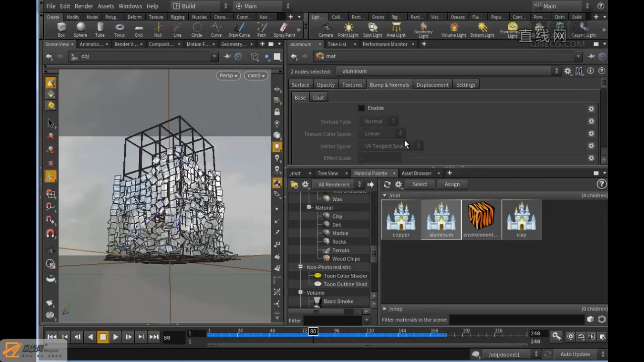Screen dimensions: 644x362
Task: Open the Texture Color Space dropdown
Action: coord(381,133)
